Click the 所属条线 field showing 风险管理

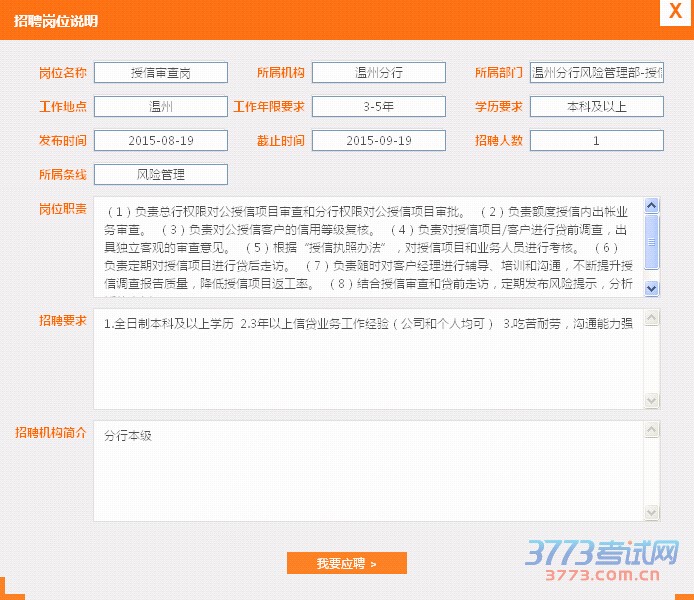tap(160, 175)
